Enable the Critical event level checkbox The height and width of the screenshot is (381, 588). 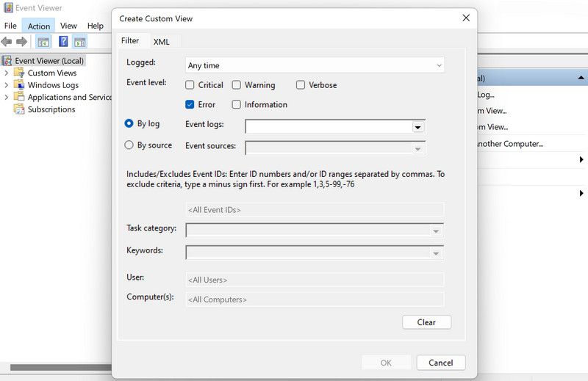pyautogui.click(x=190, y=85)
